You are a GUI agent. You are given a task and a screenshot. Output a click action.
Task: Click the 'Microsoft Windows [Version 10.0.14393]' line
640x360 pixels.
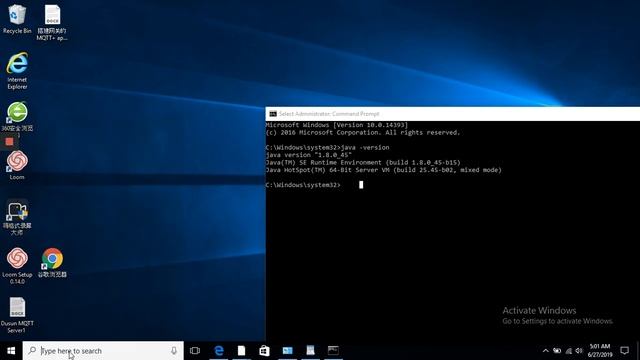point(337,125)
